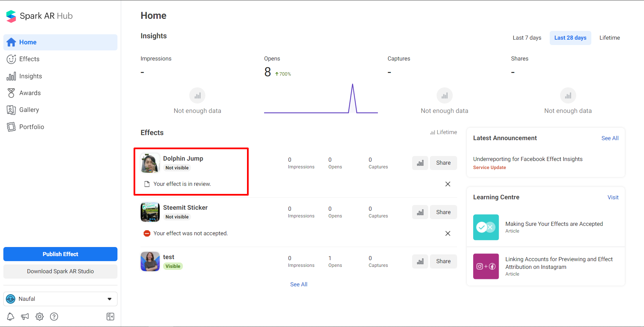Screen dimensions: 644x327
Task: Click Download Spark AR Studio
Action: tap(60, 271)
